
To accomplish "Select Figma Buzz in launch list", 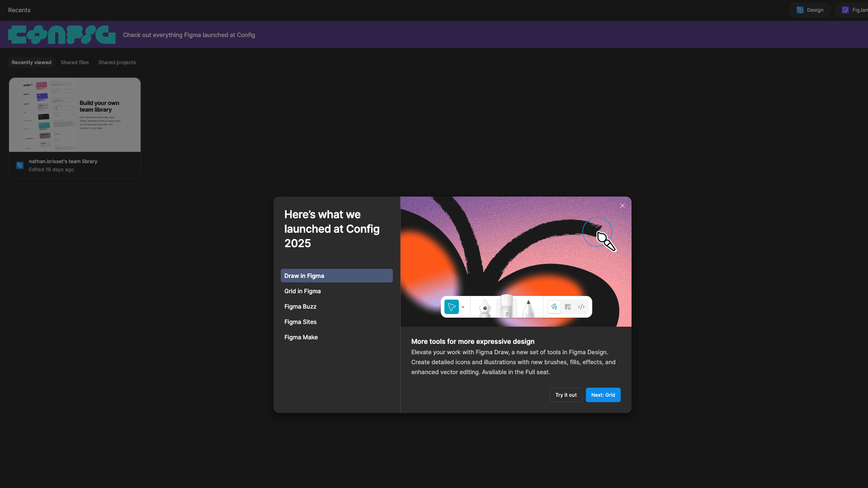I will point(300,306).
